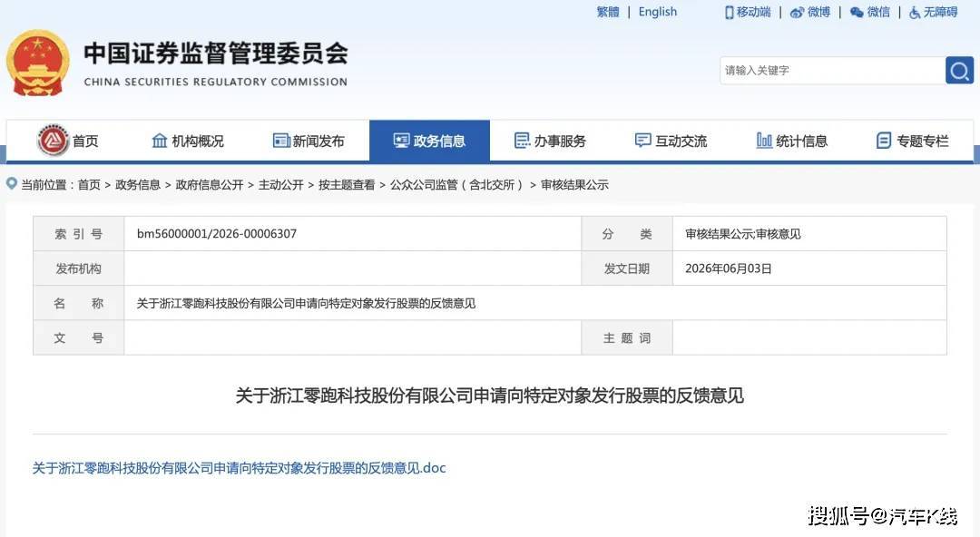Viewport: 980px width, 537px height.
Task: Click the newspaper icon beside 新闻发布
Action: [281, 141]
